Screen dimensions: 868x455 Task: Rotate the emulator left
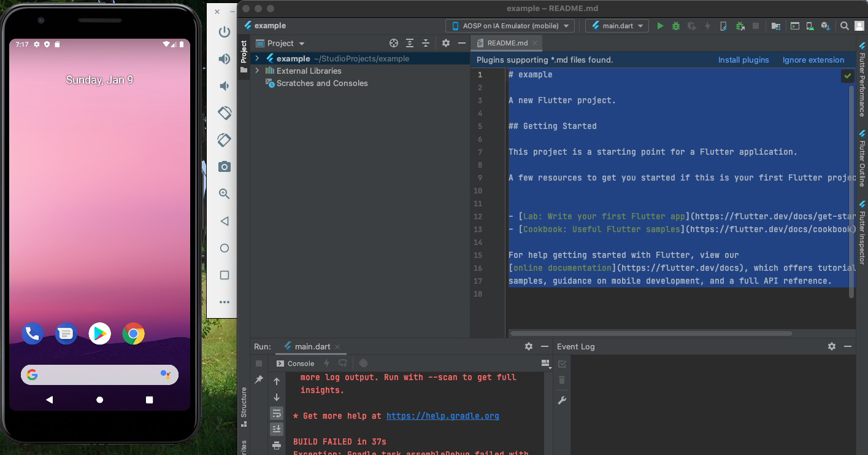click(225, 113)
